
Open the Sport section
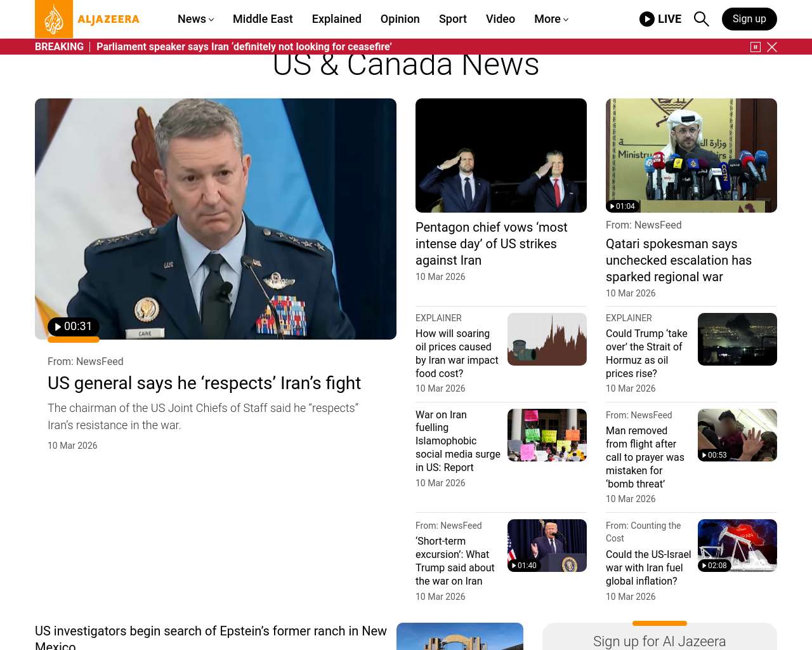(x=453, y=19)
